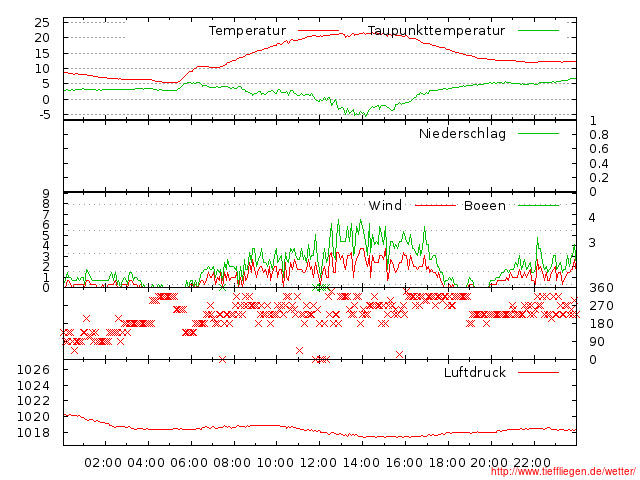Image resolution: width=640 pixels, height=480 pixels.
Task: Click the Temperatur legend label
Action: point(247,31)
